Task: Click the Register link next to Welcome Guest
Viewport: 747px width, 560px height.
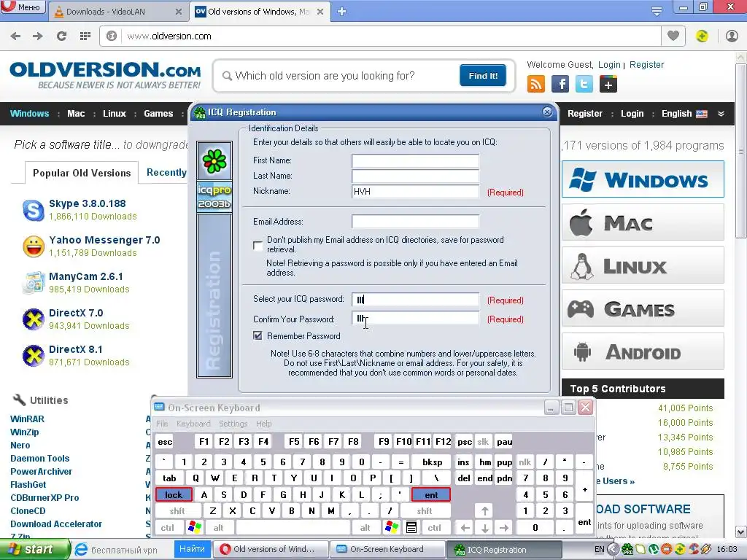Action: (646, 65)
